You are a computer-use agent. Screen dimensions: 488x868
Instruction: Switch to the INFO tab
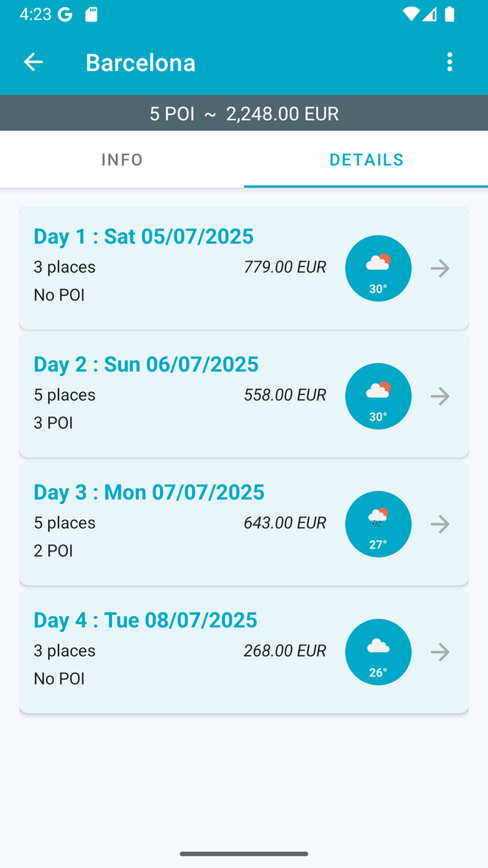click(x=122, y=159)
